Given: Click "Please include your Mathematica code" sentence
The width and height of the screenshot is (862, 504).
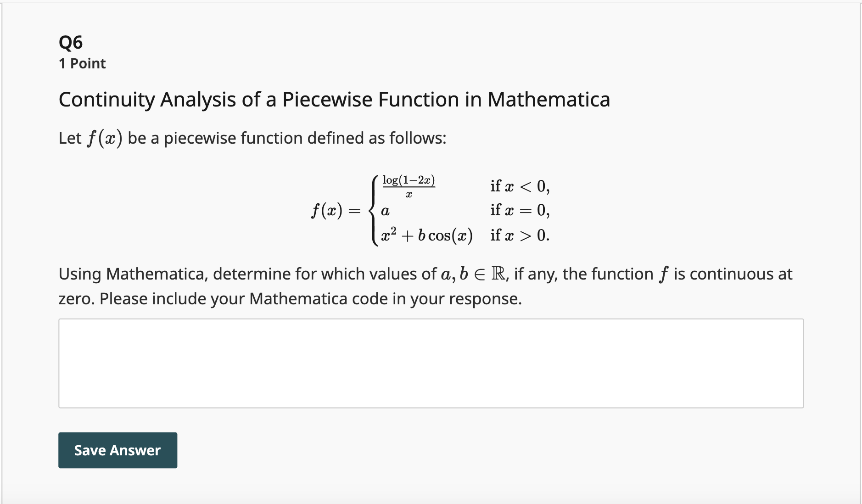Looking at the screenshot, I should tap(310, 299).
